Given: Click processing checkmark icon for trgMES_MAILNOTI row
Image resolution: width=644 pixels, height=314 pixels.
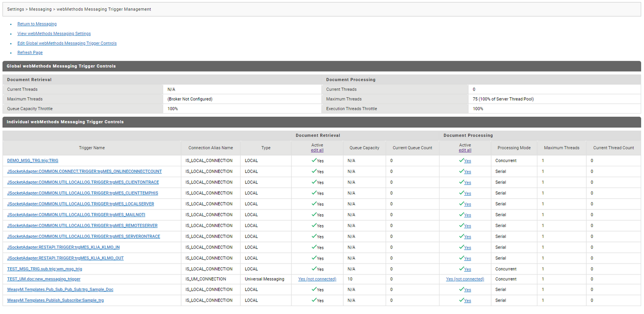Looking at the screenshot, I should click(x=462, y=215).
